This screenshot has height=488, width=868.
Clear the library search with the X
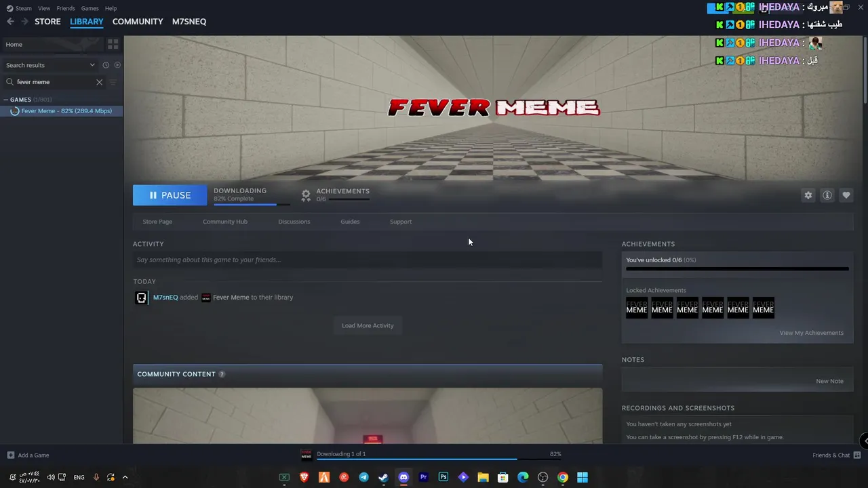click(x=99, y=82)
